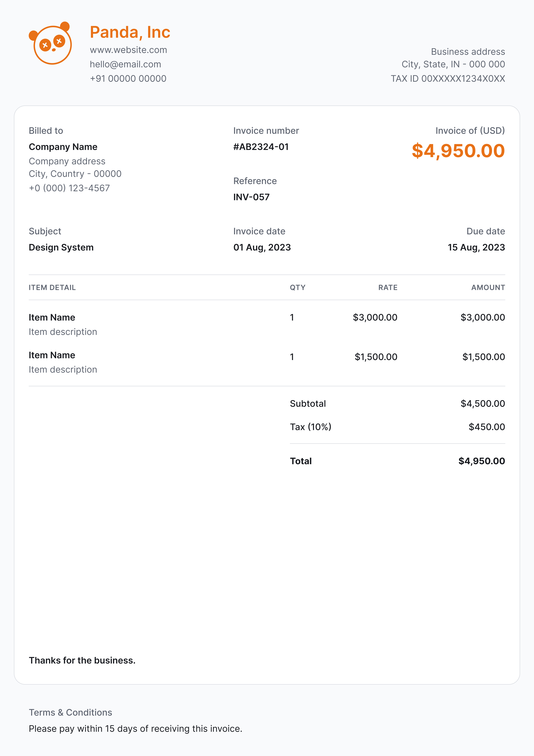Select the TAX ID text
The width and height of the screenshot is (534, 756).
[x=448, y=79]
